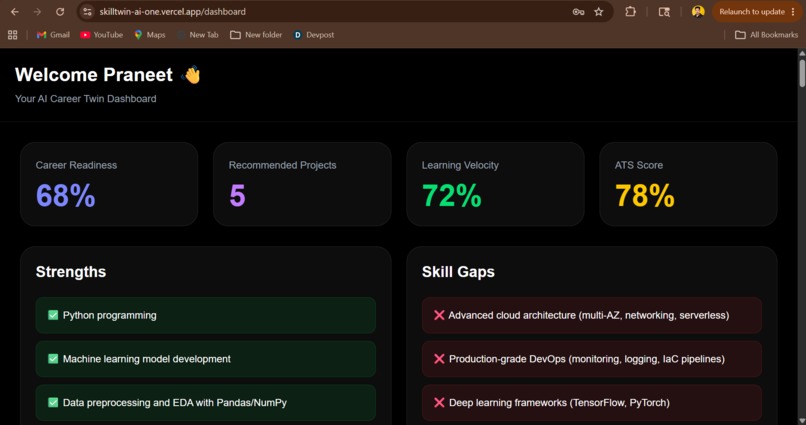Screen dimensions: 806x425
Task: Click the Recommended Projects value 5
Action: click(237, 196)
